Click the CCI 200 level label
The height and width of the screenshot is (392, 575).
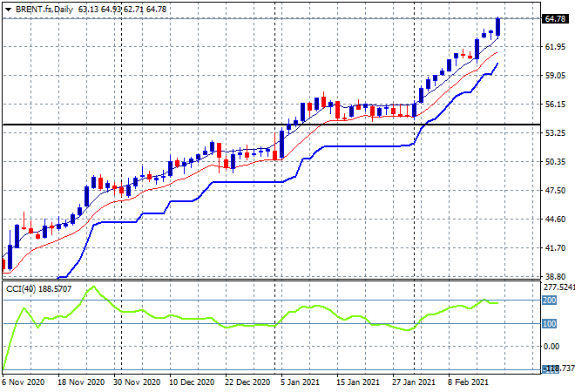[550, 301]
